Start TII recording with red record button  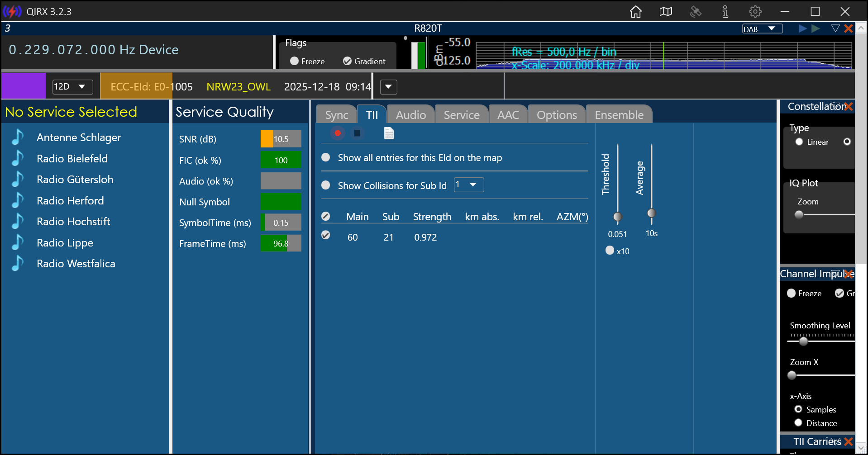pyautogui.click(x=338, y=133)
